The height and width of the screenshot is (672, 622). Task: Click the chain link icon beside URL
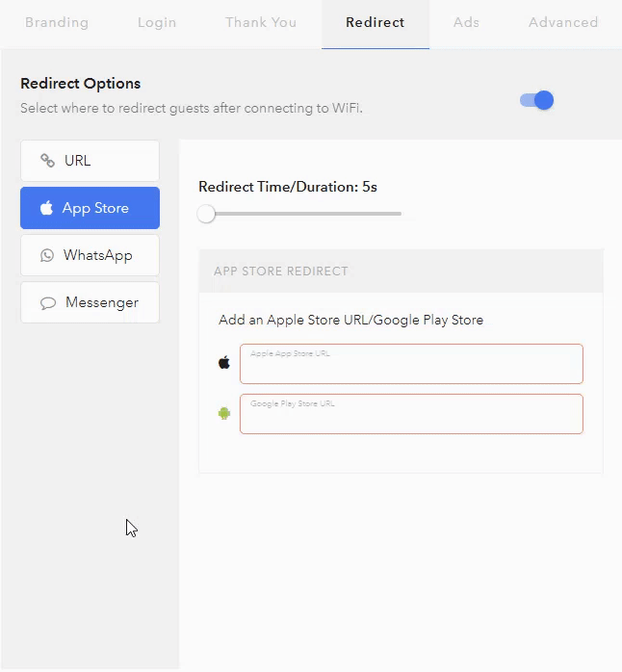click(47, 161)
